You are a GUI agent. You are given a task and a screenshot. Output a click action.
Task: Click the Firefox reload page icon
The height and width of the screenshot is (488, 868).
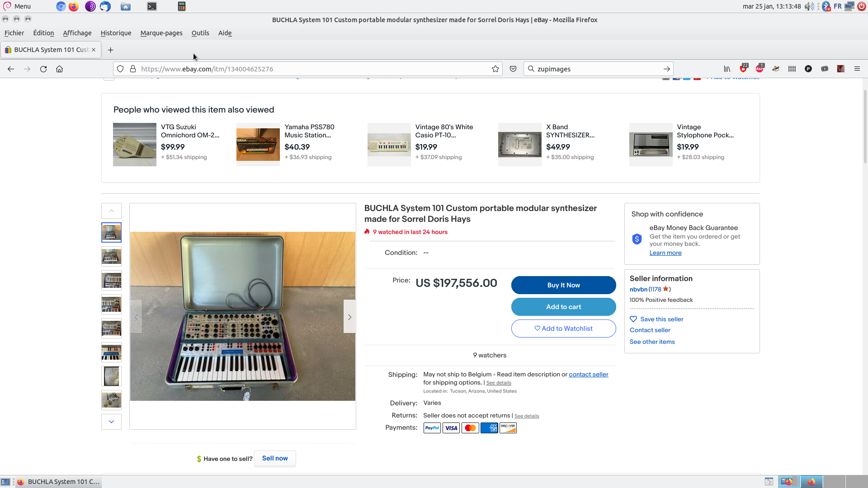pyautogui.click(x=43, y=69)
